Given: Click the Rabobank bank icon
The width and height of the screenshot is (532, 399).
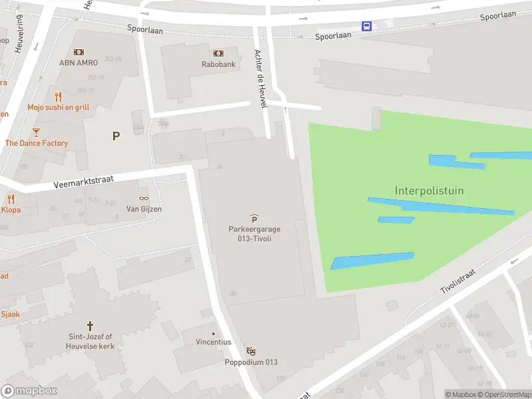Looking at the screenshot, I should 218,53.
